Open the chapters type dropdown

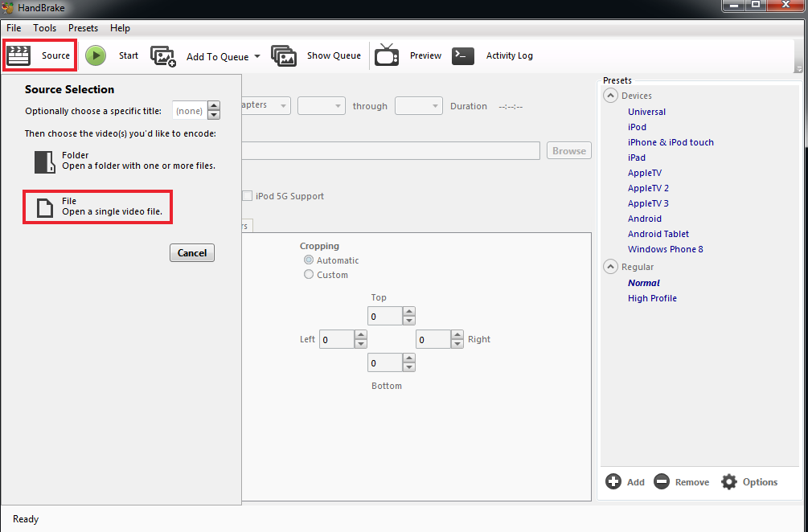point(283,105)
